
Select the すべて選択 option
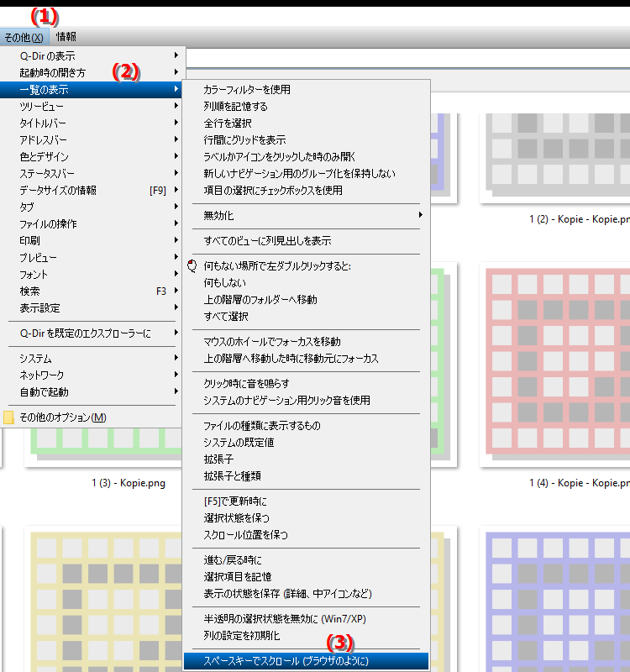coord(306,317)
